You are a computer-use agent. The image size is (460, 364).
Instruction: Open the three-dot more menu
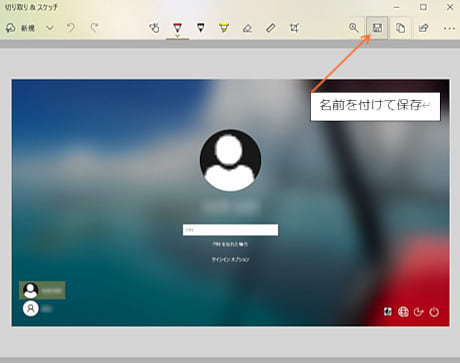(x=449, y=28)
